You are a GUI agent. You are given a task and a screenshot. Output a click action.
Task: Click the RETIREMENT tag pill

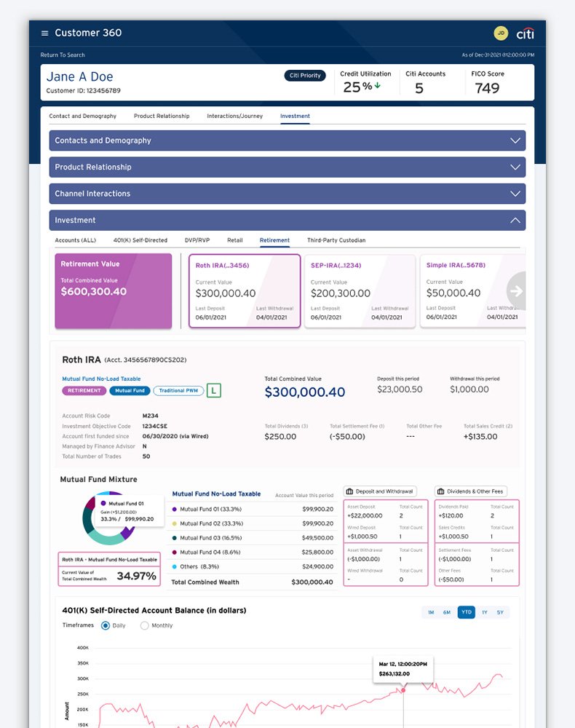(x=84, y=390)
